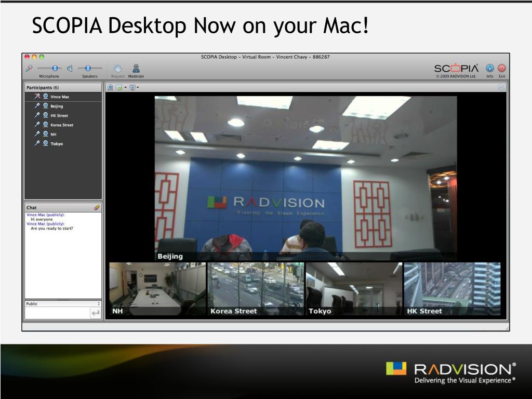Click the main Beijing video feed

point(305,179)
